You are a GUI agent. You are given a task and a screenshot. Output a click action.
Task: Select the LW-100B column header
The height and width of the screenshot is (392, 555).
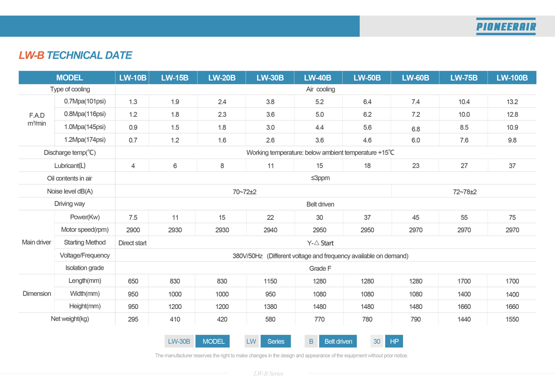point(512,78)
